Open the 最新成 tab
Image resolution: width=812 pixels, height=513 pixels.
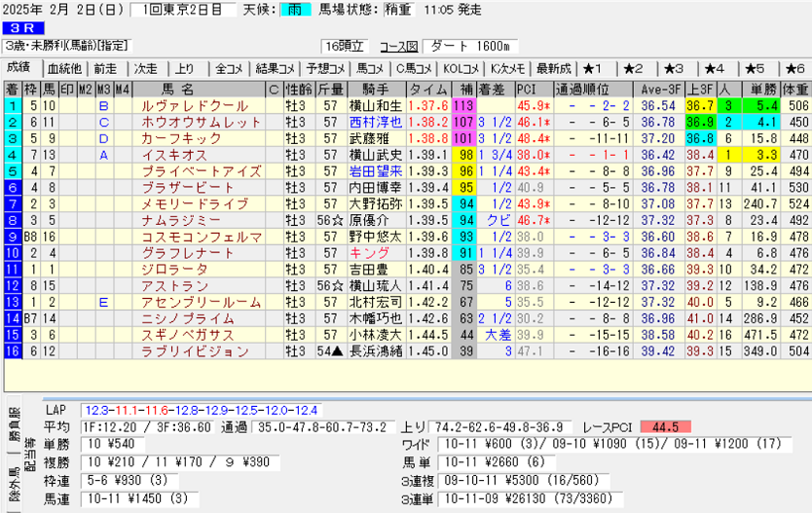(553, 69)
